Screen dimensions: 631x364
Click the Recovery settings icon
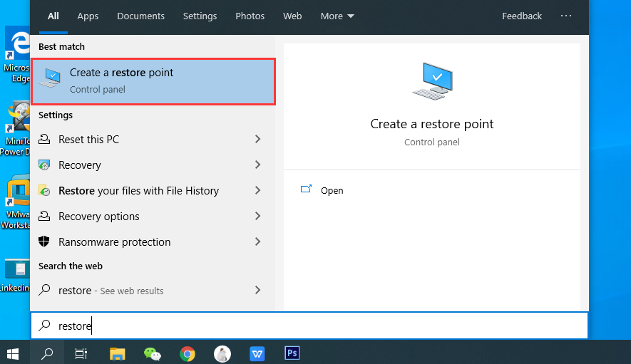(x=44, y=165)
